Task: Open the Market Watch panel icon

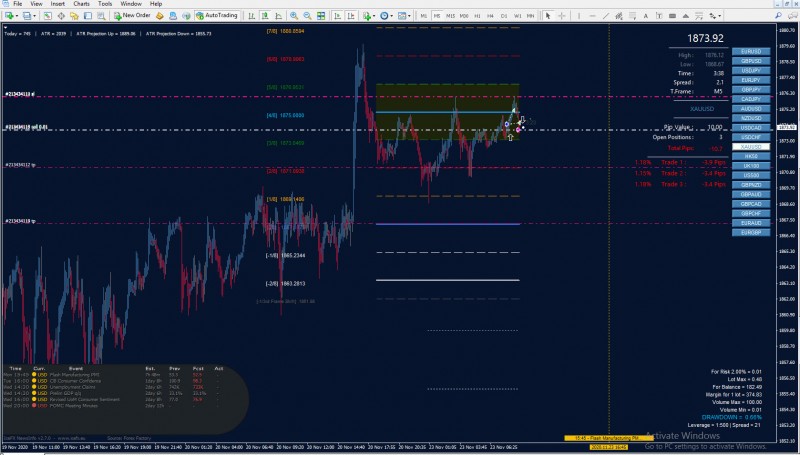Action: click(47, 16)
